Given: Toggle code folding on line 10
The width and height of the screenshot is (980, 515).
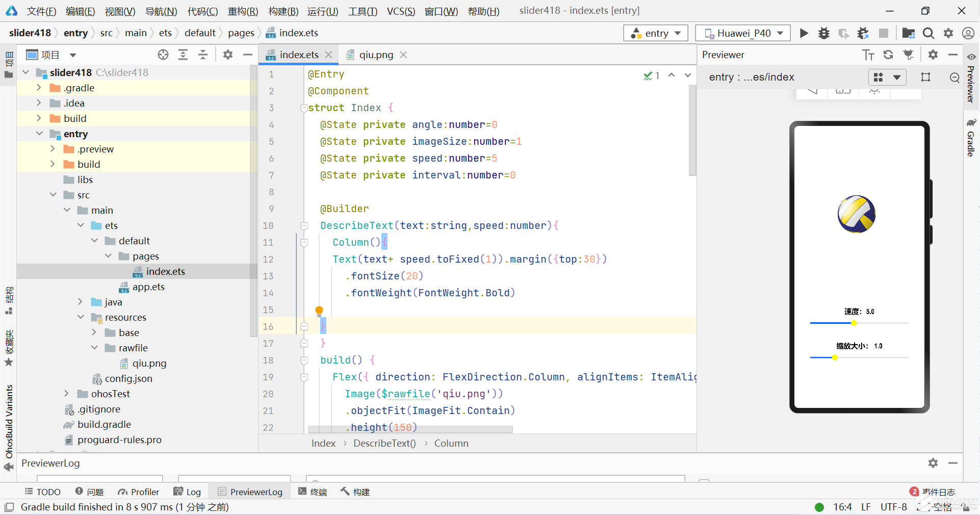Looking at the screenshot, I should click(x=304, y=225).
